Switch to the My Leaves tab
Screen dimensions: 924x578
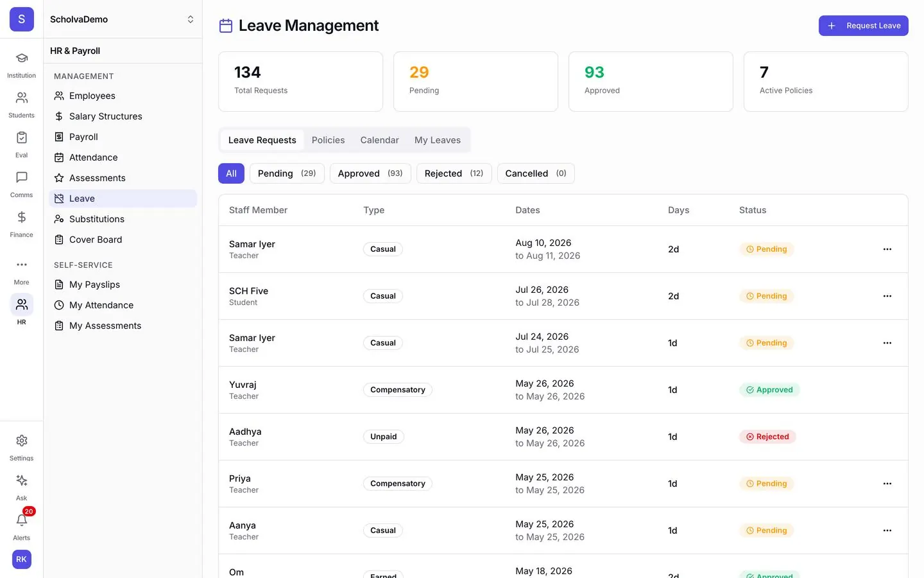click(438, 140)
